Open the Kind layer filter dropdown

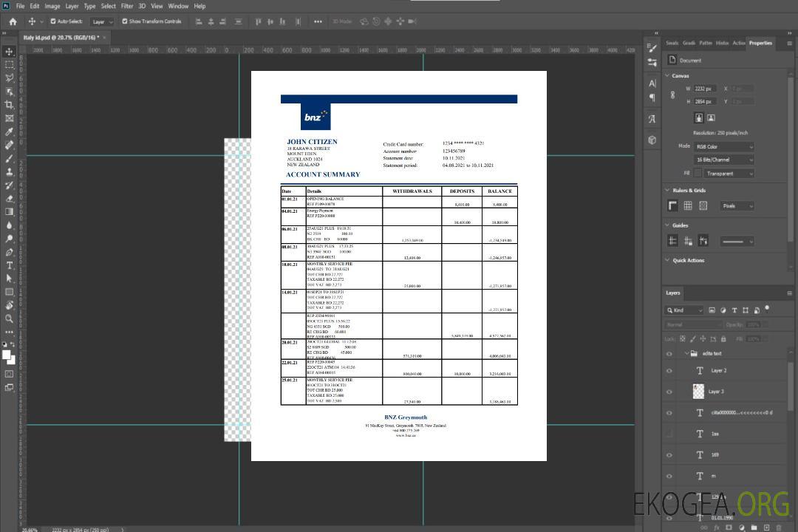click(684, 310)
